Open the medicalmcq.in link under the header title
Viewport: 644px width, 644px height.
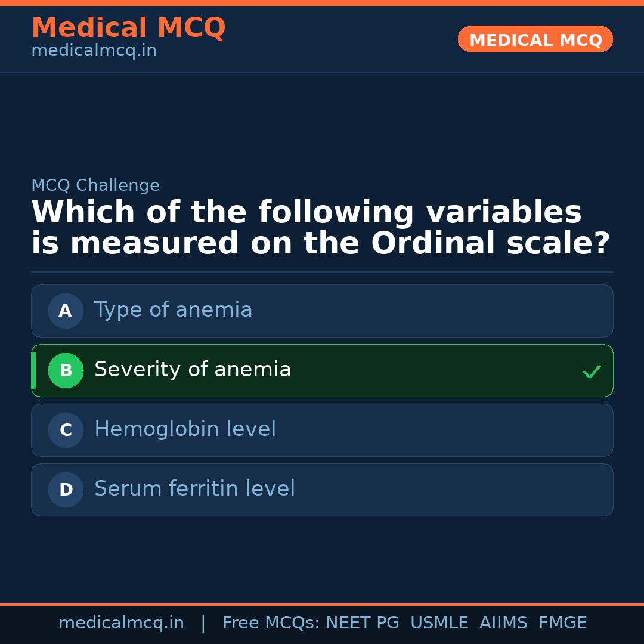[x=94, y=51]
